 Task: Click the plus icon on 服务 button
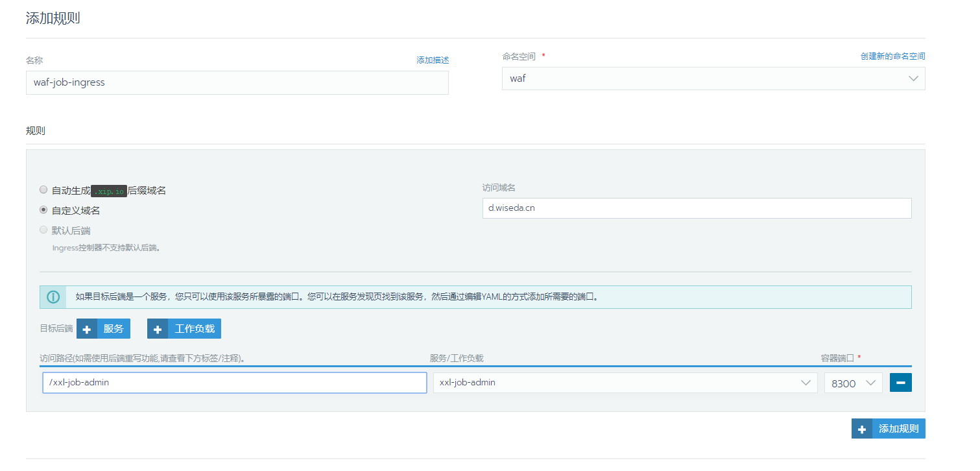[x=87, y=329]
